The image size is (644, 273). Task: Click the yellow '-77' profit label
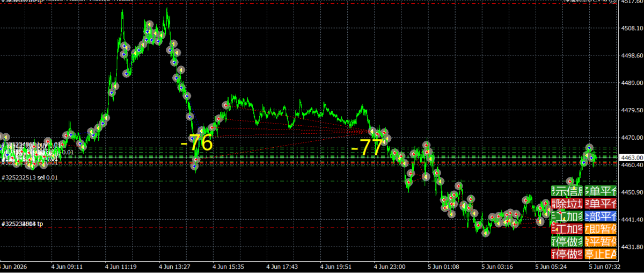(x=368, y=147)
